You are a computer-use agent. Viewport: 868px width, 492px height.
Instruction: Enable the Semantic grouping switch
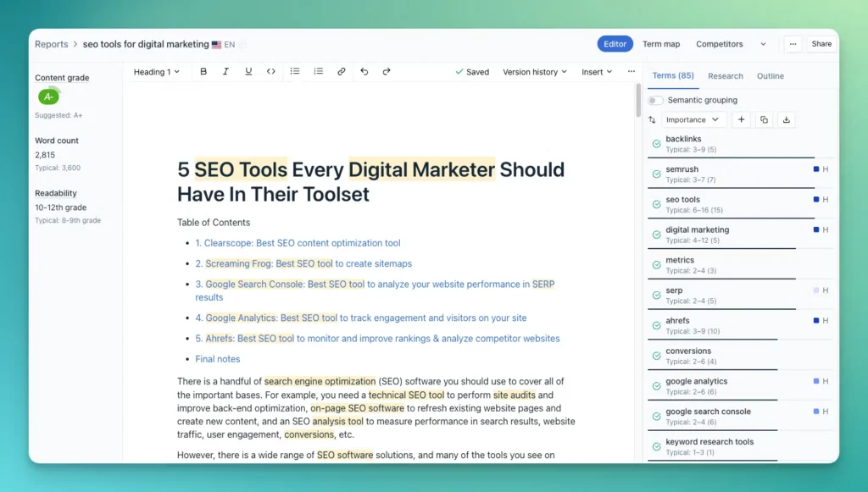(x=655, y=100)
